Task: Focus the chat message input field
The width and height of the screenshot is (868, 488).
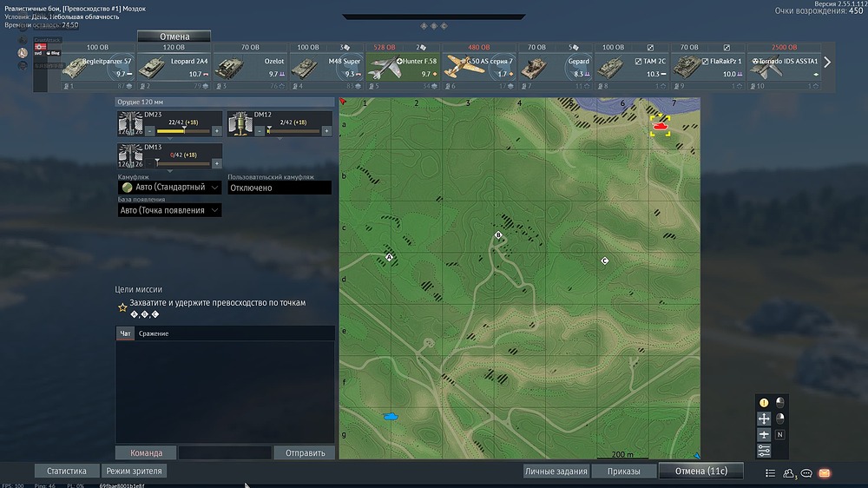Action: coord(225,452)
